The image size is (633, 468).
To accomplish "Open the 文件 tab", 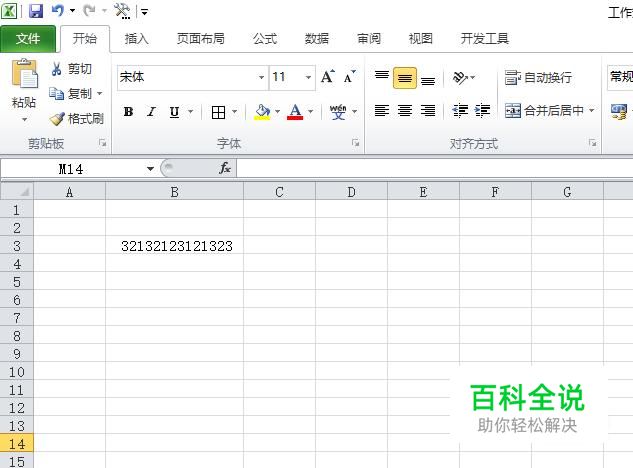I will coord(28,39).
